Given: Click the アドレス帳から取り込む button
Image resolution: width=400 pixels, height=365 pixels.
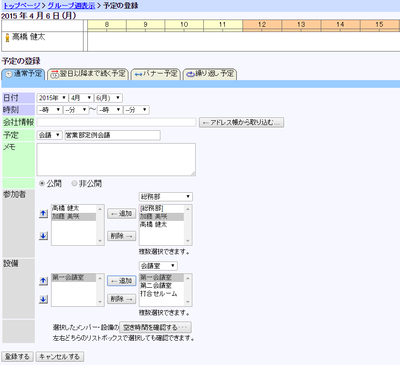Looking at the screenshot, I should coord(241,122).
